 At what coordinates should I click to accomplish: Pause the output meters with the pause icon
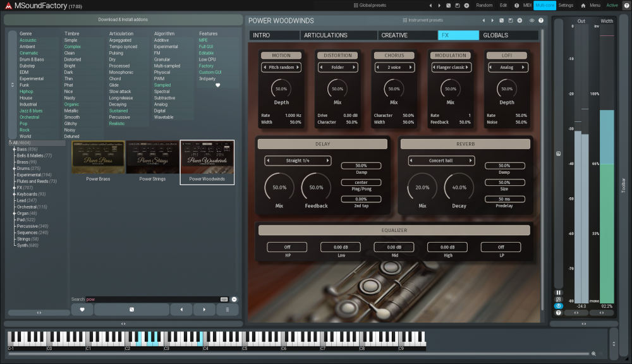[x=559, y=293]
